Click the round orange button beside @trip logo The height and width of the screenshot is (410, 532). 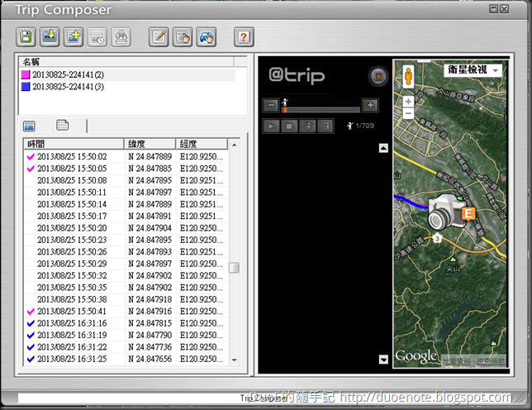point(377,77)
